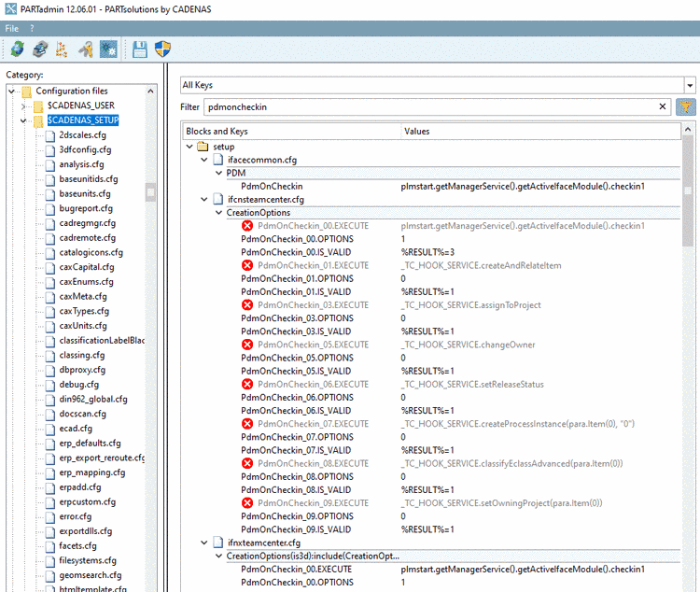Click the red X beside PdmOnCheckin_03.EXECUTE
This screenshot has width=700, height=592.
coord(247,305)
